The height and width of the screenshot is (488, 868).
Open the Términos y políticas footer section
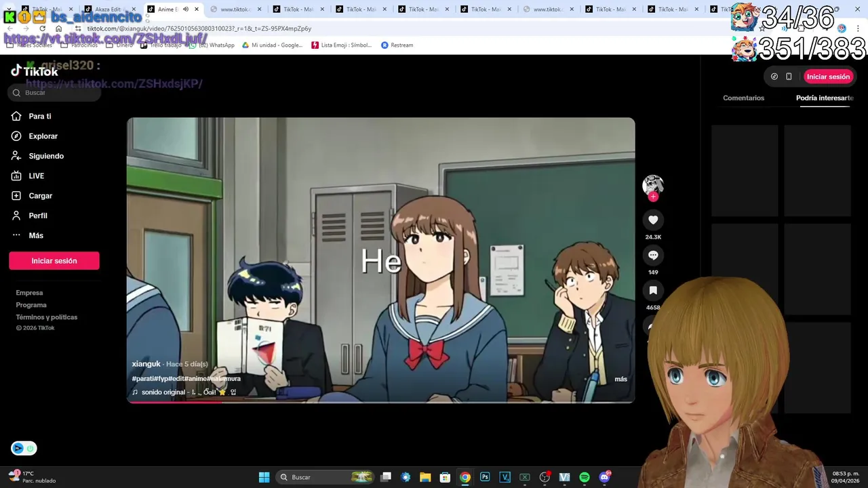point(47,317)
